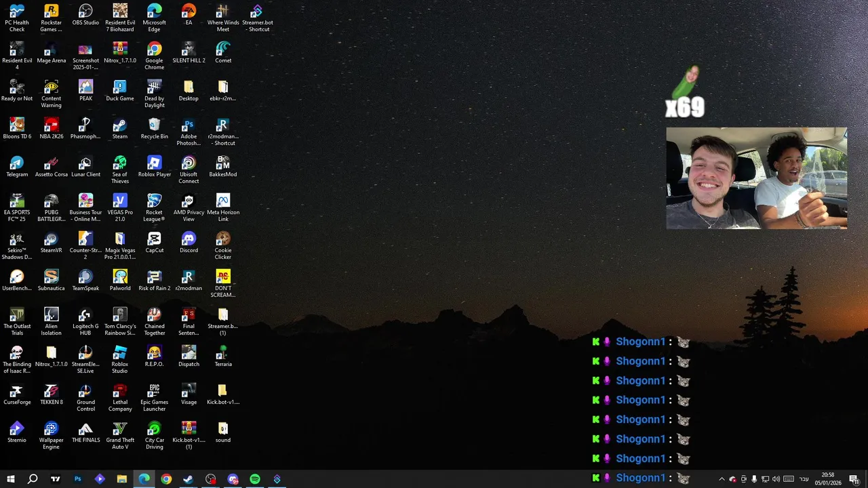The image size is (868, 488).
Task: Open Microsoft Edge desktop shortcut
Action: pyautogui.click(x=154, y=18)
